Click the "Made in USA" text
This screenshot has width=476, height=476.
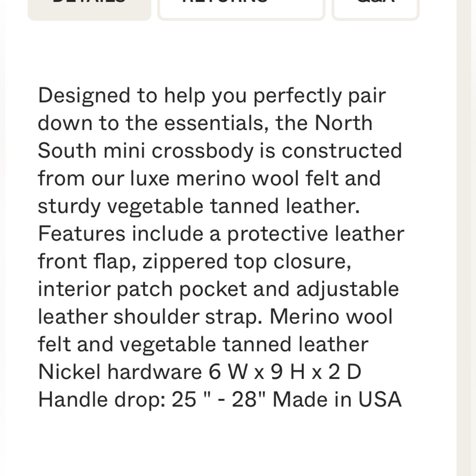pyautogui.click(x=337, y=399)
